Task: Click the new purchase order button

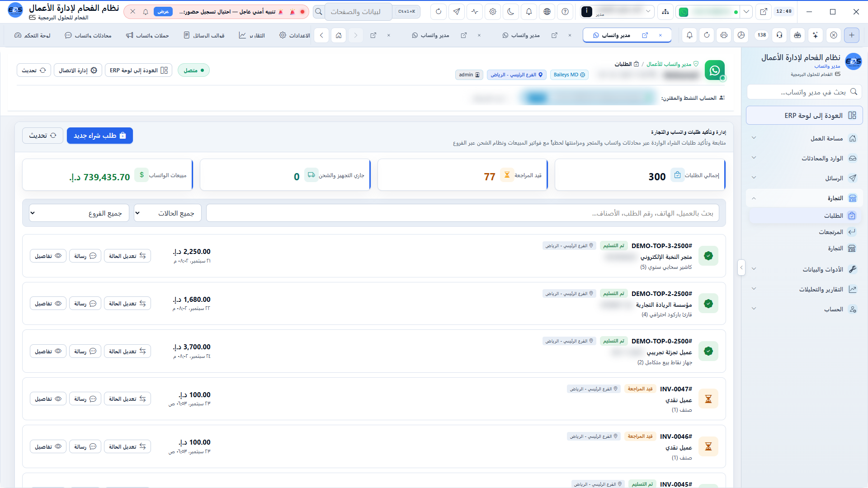Action: pos(100,136)
